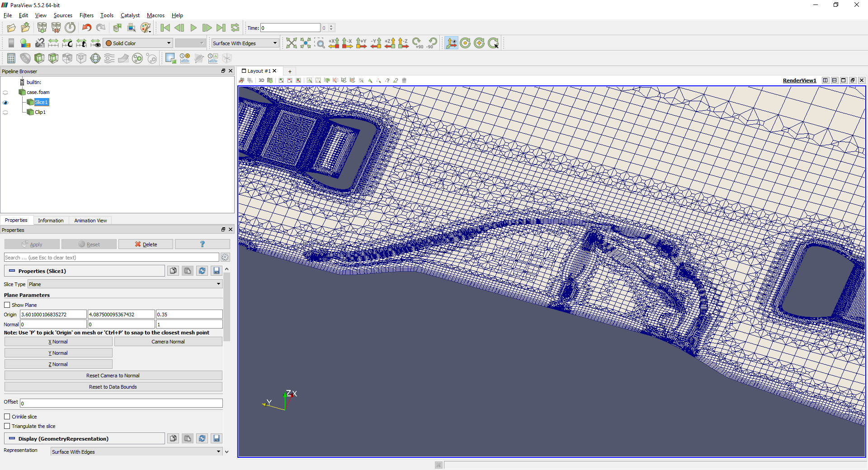Check the Crinkle slice option

(x=7, y=417)
